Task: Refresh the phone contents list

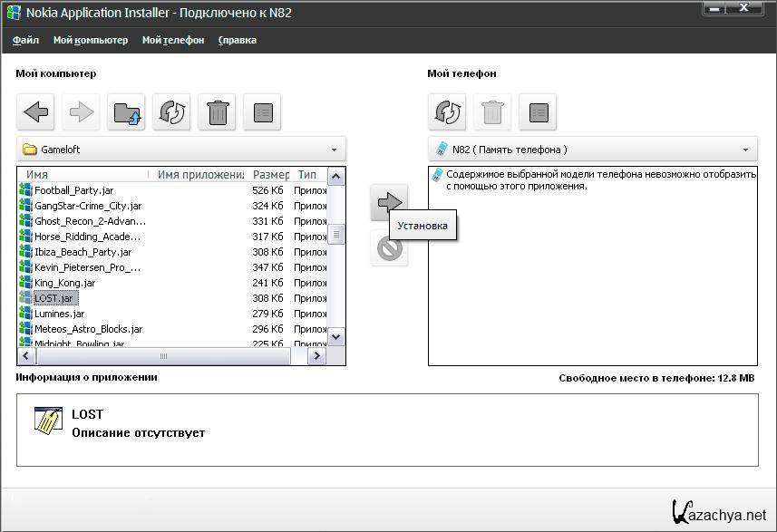Action: tap(447, 112)
